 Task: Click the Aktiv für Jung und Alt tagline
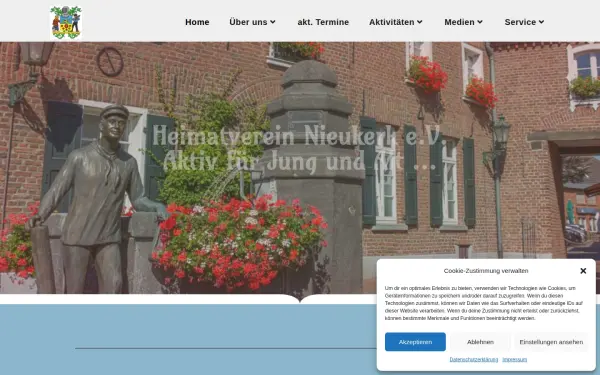[299, 161]
